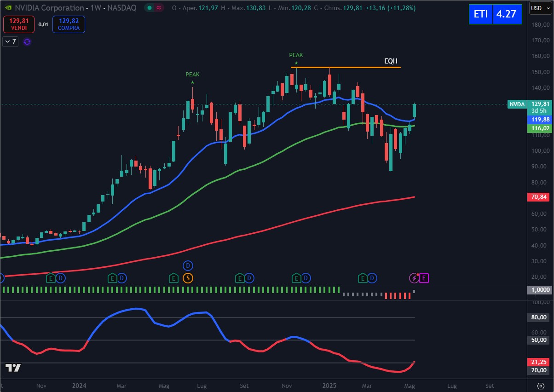Toggle the green market-open status dot

150,8
